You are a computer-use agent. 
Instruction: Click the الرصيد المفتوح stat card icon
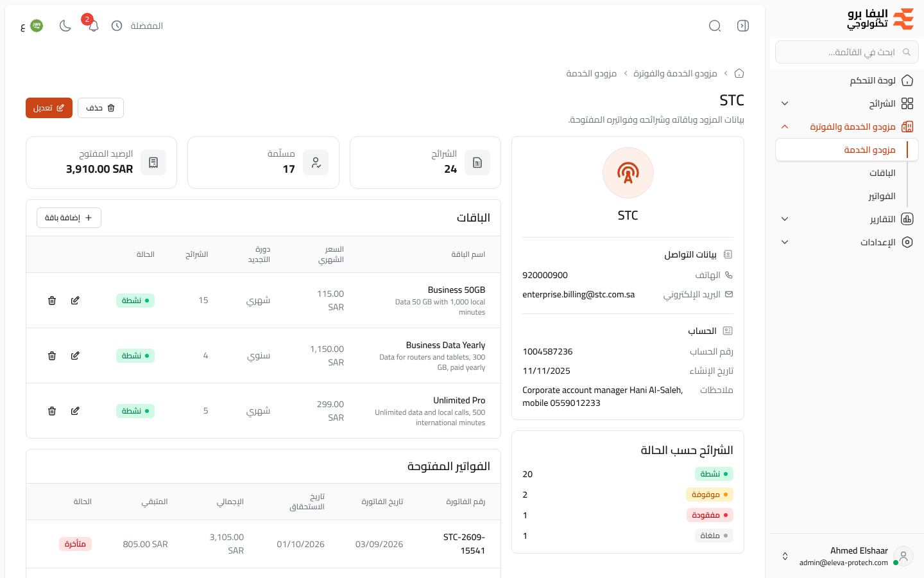click(x=153, y=162)
